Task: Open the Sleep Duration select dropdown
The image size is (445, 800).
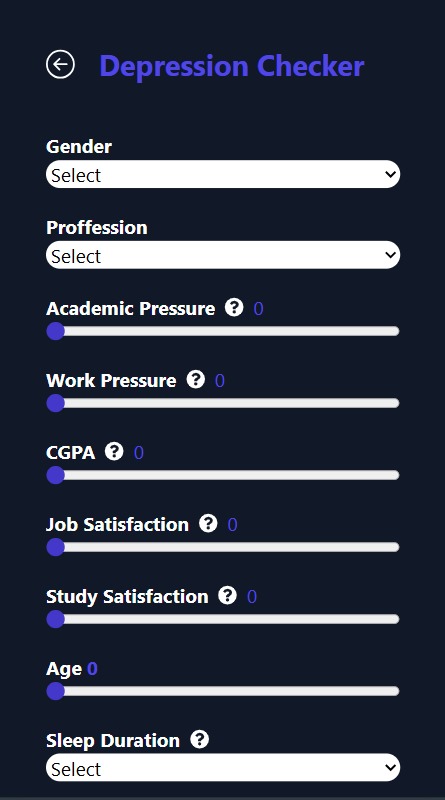Action: click(x=223, y=768)
